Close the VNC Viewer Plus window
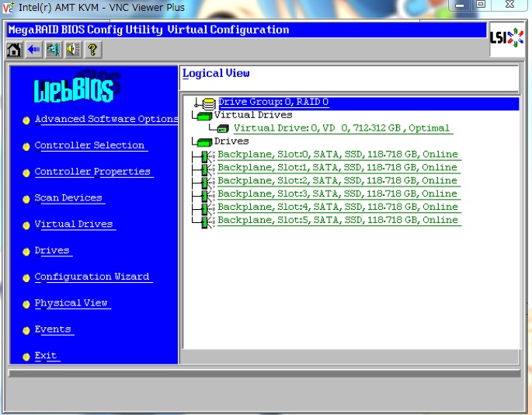This screenshot has height=415, width=532. coord(509,5)
